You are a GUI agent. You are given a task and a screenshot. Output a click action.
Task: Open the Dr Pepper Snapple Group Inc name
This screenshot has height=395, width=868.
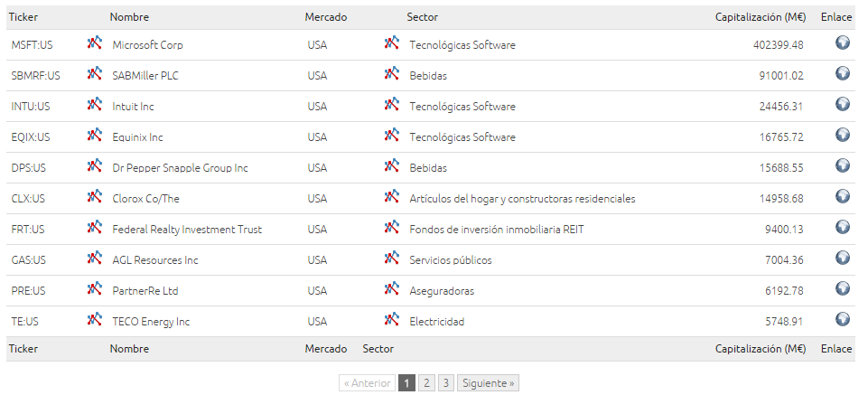tap(180, 168)
